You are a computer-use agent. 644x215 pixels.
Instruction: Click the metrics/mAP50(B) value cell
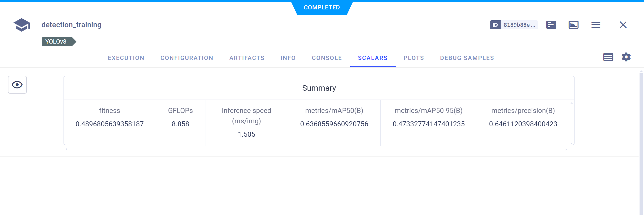[334, 124]
